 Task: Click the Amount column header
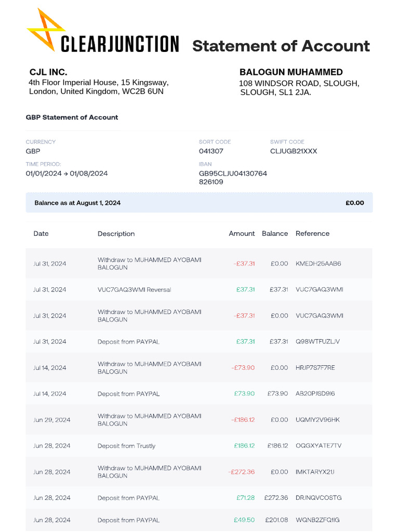[242, 233]
